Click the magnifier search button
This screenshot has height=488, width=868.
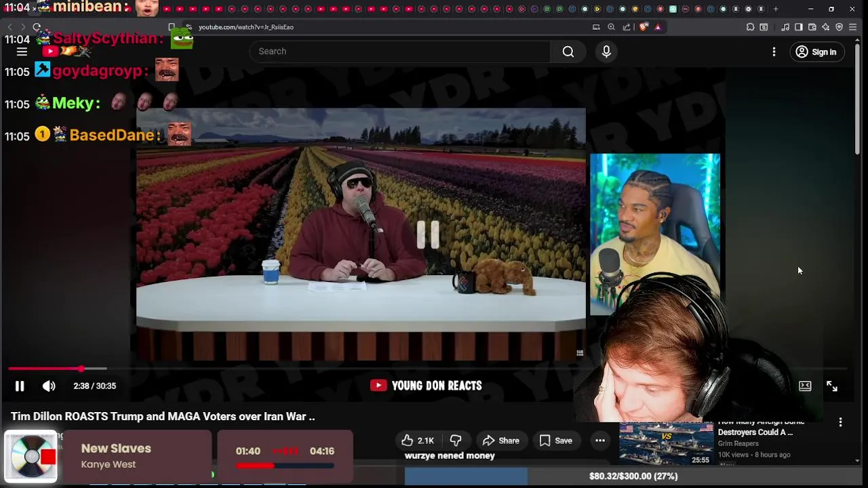tap(568, 52)
